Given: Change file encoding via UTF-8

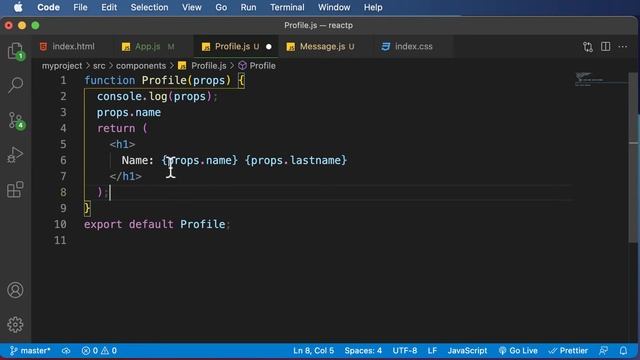Looking at the screenshot, I should tap(405, 351).
